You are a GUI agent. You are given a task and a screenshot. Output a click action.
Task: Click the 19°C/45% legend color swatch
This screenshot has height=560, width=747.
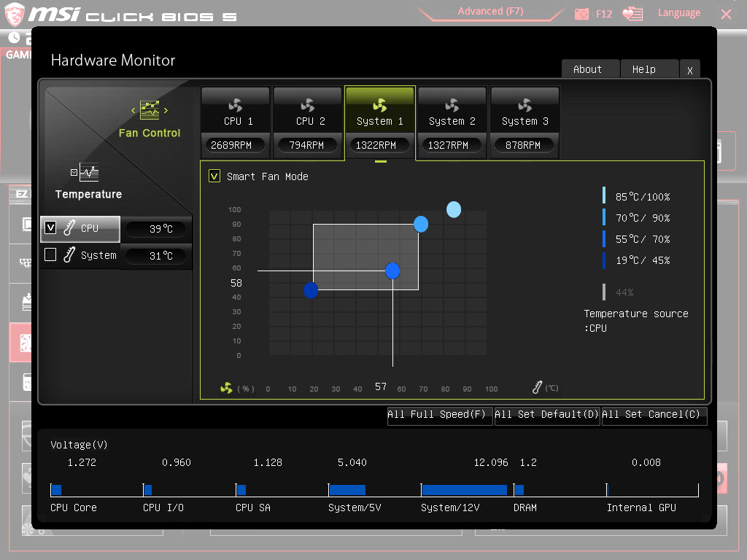pos(604,260)
